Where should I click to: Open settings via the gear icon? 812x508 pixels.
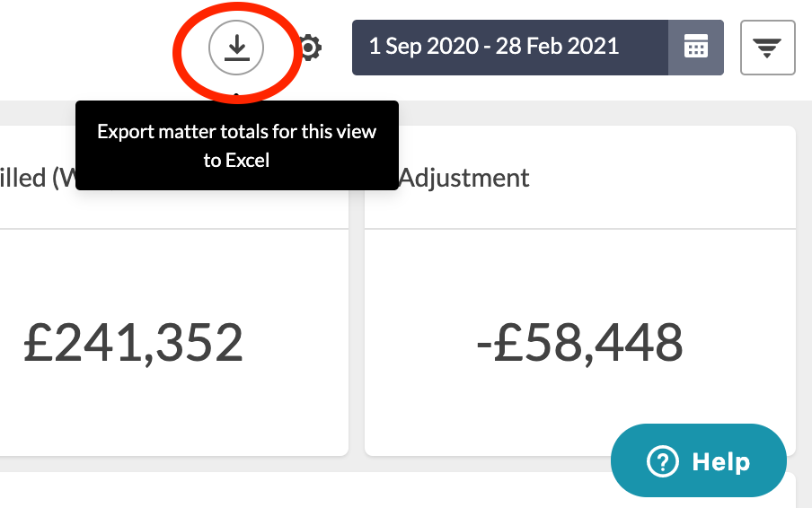311,48
